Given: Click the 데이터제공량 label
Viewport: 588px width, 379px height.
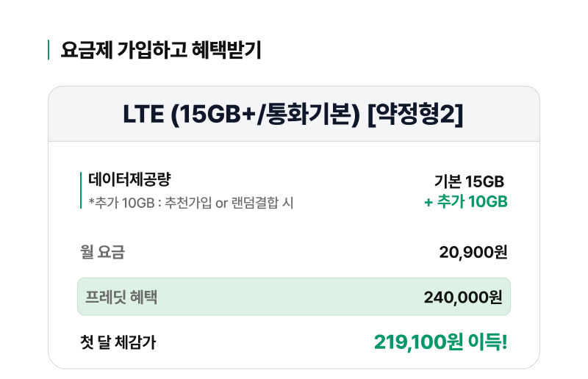Looking at the screenshot, I should coord(129,179).
